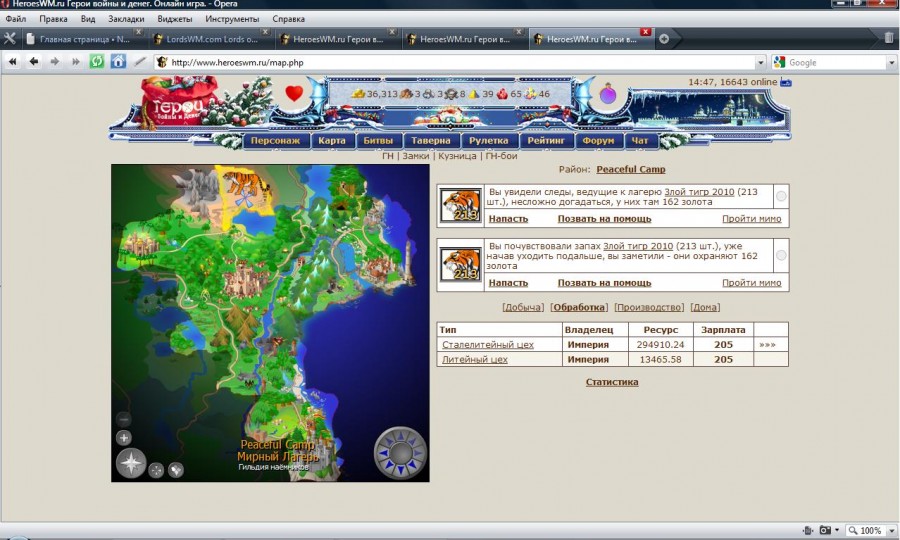Select radio button for second tiger encounter
Image resolution: width=900 pixels, height=540 pixels.
click(781, 256)
